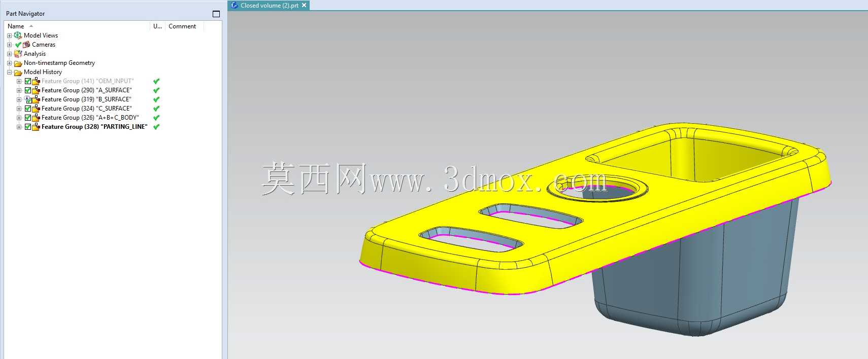The width and height of the screenshot is (868, 359).
Task: Click up-to-date checkmark for OEM_INPUT row
Action: 156,81
